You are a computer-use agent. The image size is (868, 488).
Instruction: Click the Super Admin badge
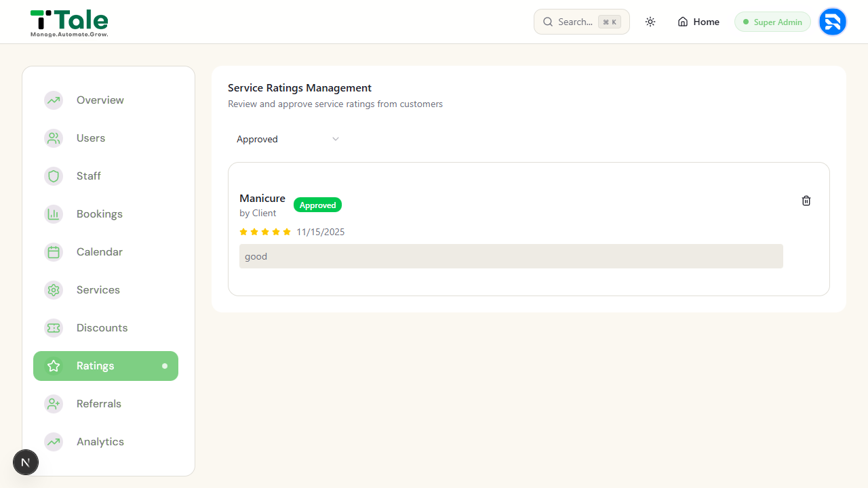coord(772,22)
